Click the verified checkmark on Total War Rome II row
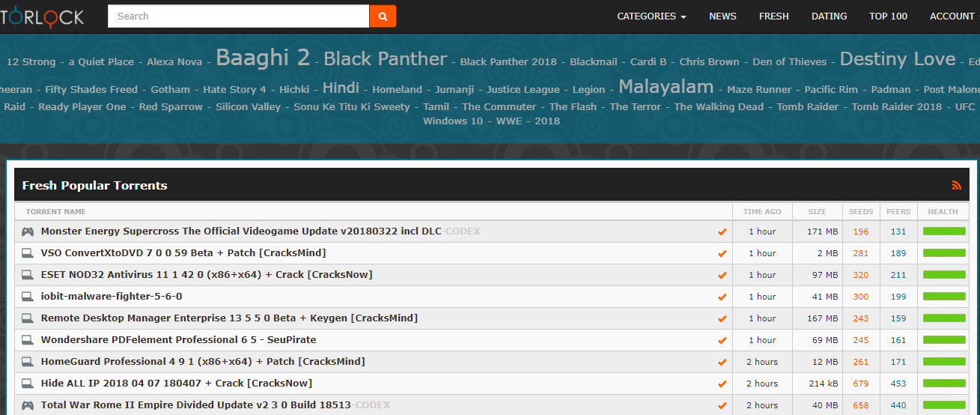The image size is (980, 415). point(722,406)
